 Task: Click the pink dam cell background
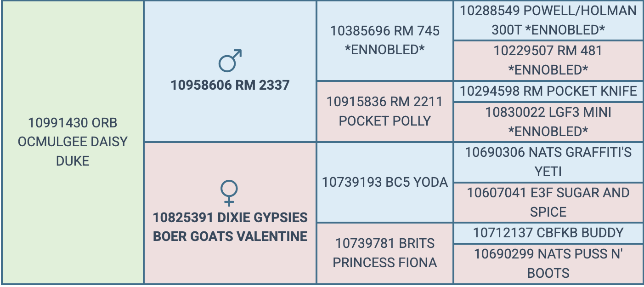pos(230,262)
